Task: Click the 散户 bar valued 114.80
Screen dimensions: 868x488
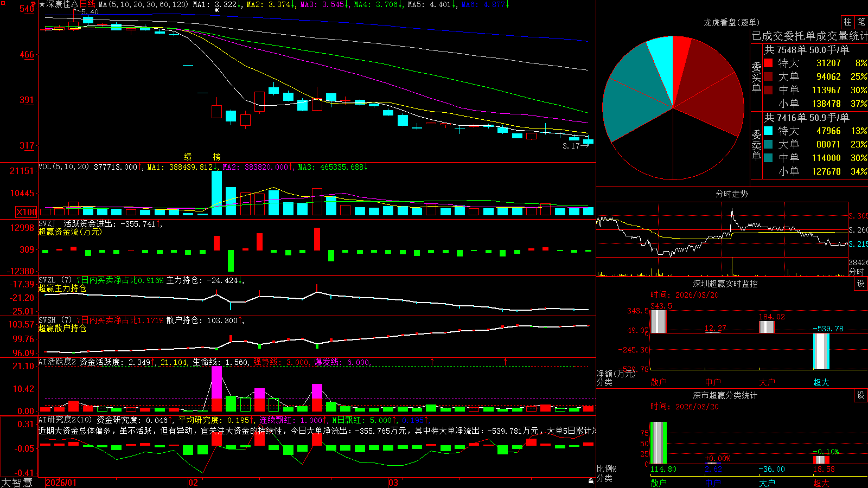Action: [x=659, y=442]
